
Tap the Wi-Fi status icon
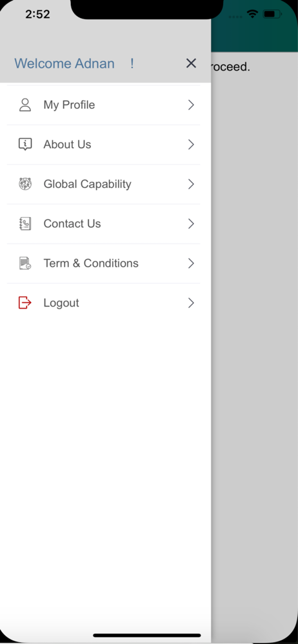click(x=252, y=14)
